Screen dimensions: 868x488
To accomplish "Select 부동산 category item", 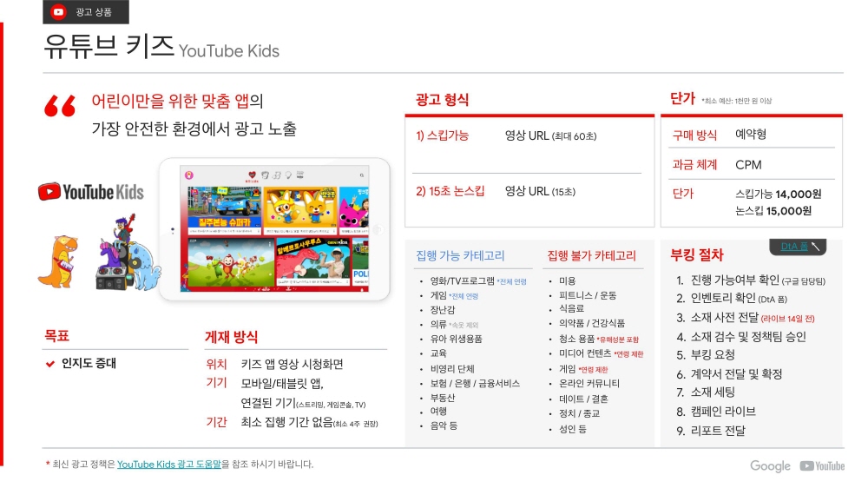I will pos(443,398).
